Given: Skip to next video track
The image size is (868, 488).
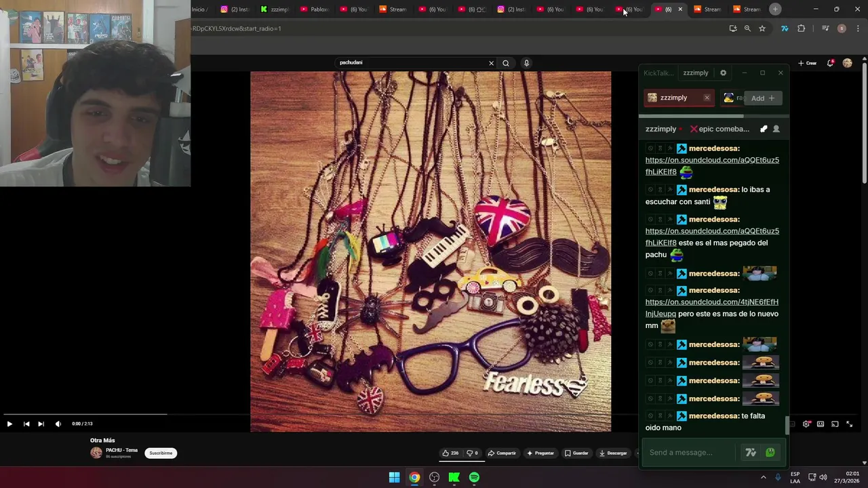Looking at the screenshot, I should 41,424.
